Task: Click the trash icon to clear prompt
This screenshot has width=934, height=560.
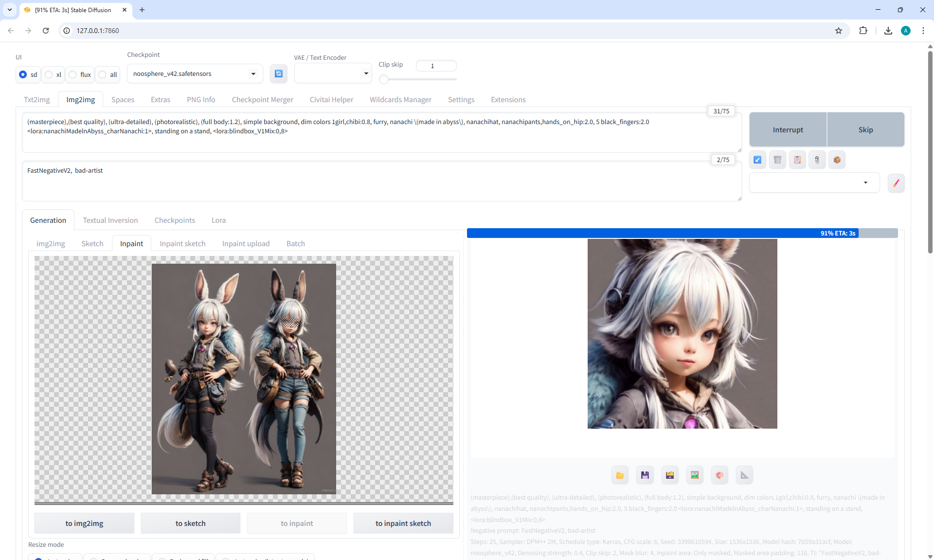Action: coord(777,160)
